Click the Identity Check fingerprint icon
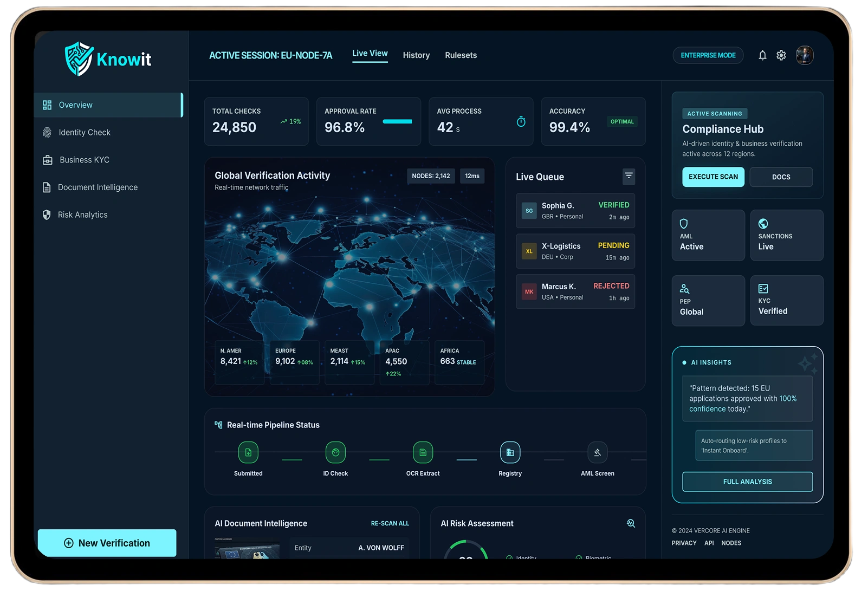This screenshot has height=604, width=868. [x=47, y=132]
